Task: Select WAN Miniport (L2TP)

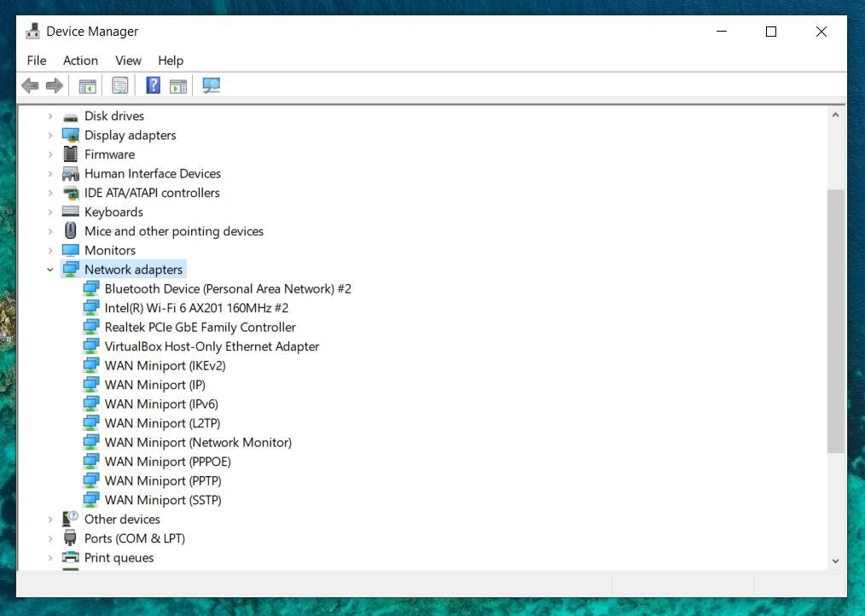Action: 162,423
